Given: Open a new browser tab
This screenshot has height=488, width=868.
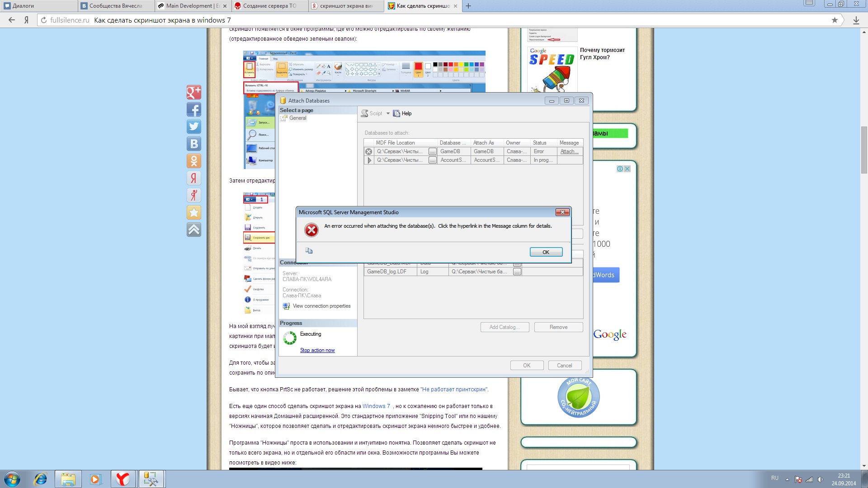Looking at the screenshot, I should click(x=468, y=6).
